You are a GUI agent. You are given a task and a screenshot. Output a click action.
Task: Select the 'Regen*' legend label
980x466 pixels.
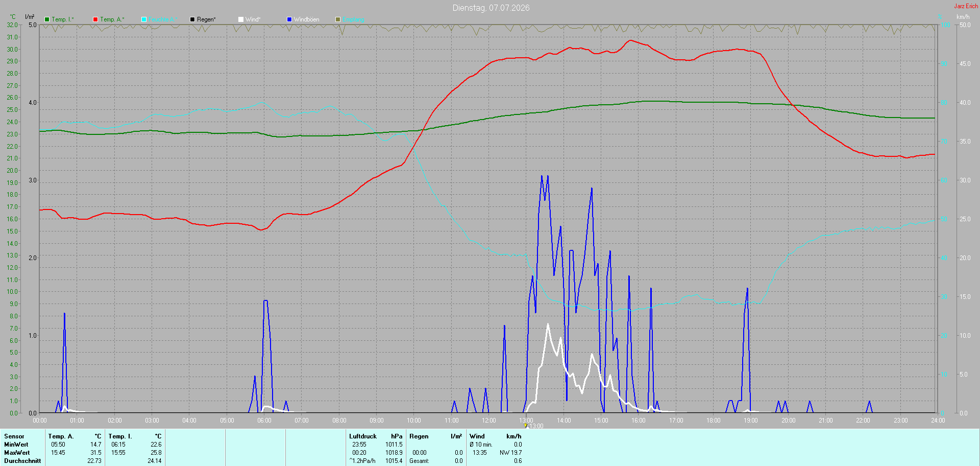coord(207,19)
